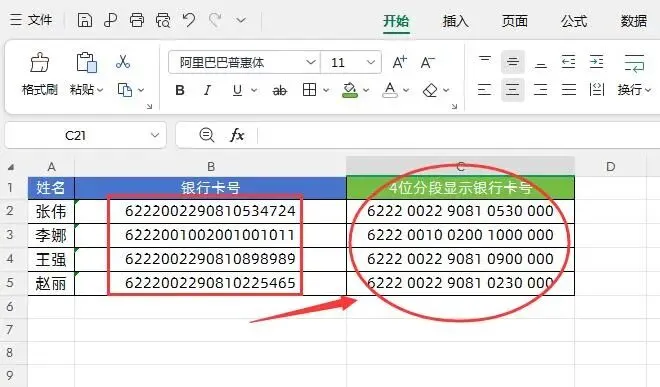This screenshot has height=387, width=660.
Task: Click the Undo arrow icon
Action: 189,20
